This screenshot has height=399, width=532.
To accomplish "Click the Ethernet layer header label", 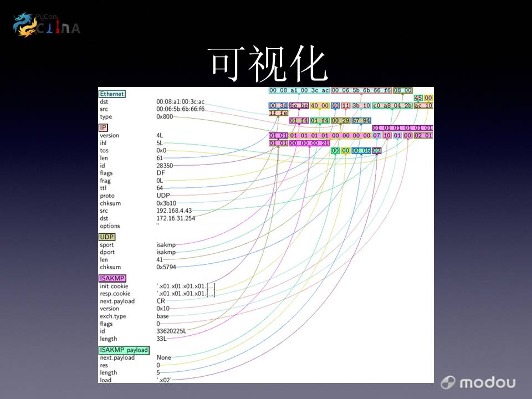I will pos(112,94).
